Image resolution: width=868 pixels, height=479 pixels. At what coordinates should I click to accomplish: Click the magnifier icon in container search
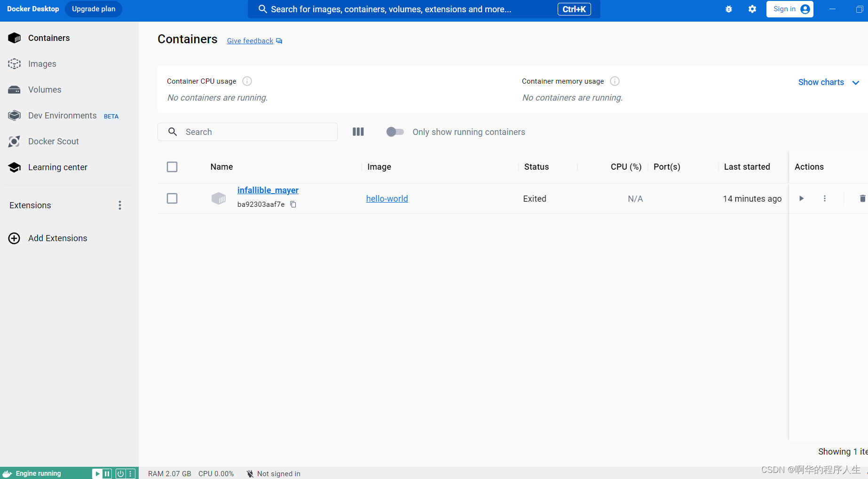[x=173, y=132]
